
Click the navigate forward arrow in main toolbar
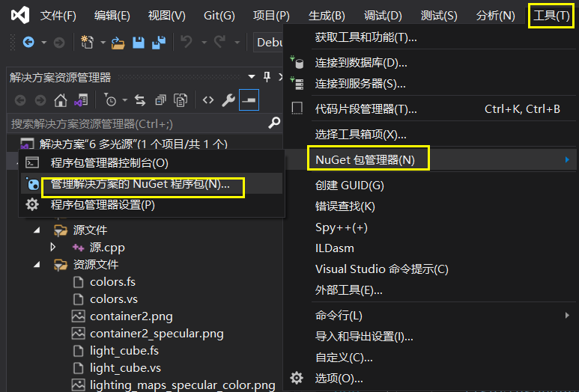click(x=59, y=43)
